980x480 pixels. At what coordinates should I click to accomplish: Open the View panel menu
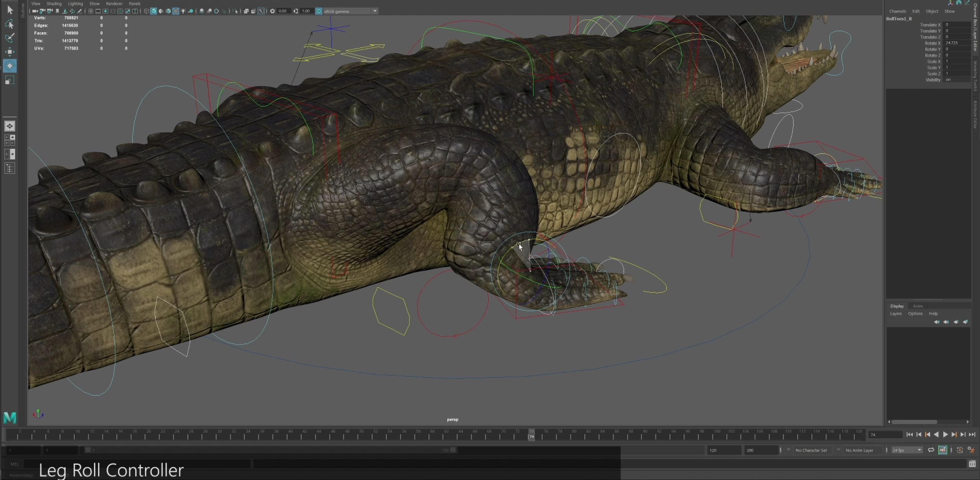(36, 3)
